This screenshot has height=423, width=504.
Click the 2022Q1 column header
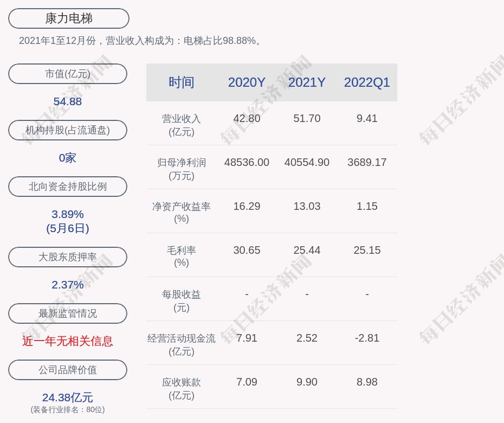pos(367,82)
